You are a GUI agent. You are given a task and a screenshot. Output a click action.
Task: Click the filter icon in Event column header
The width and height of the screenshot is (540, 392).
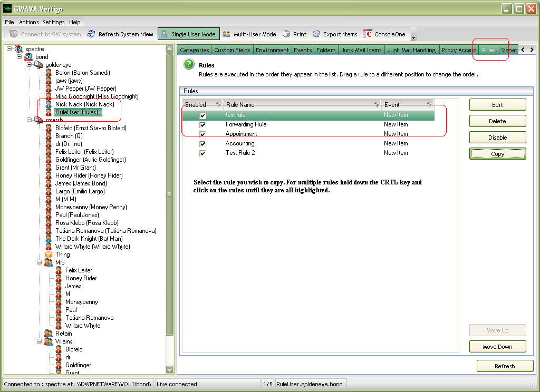429,105
